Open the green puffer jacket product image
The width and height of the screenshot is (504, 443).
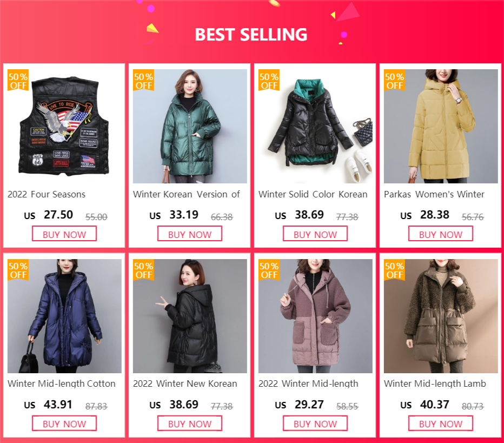click(190, 126)
